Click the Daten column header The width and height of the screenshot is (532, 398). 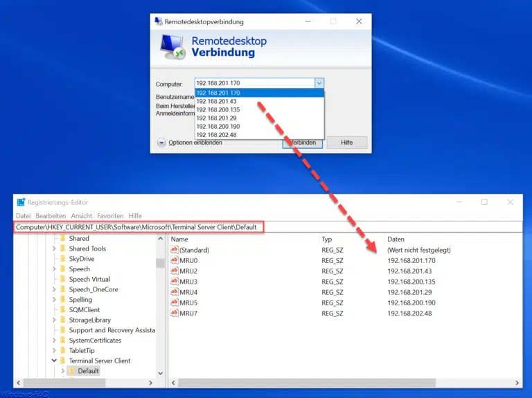pyautogui.click(x=396, y=239)
